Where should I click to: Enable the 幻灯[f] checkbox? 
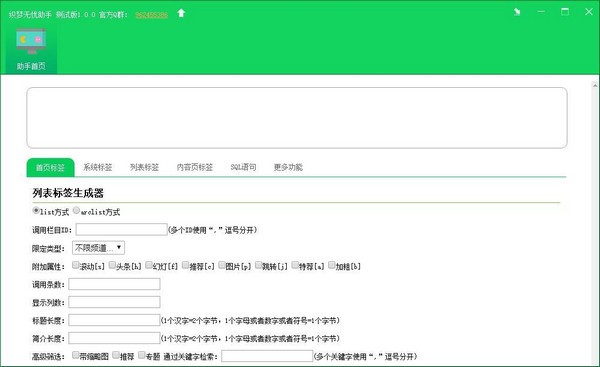pyautogui.click(x=149, y=265)
